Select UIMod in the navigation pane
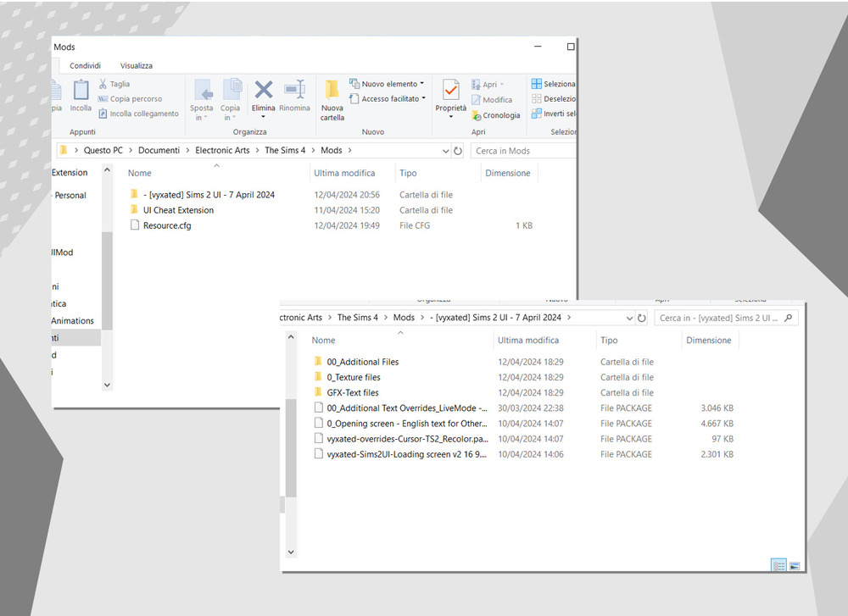Viewport: 848px width, 616px height. [x=63, y=253]
